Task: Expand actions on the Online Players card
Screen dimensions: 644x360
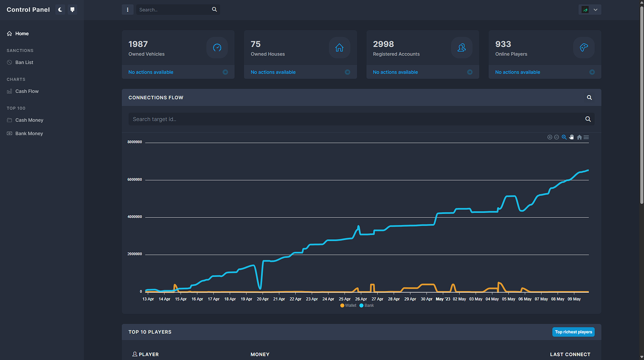Action: 591,72
